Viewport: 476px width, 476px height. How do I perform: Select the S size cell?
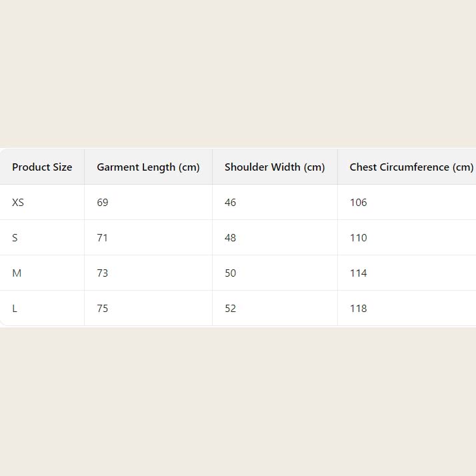pyautogui.click(x=15, y=238)
